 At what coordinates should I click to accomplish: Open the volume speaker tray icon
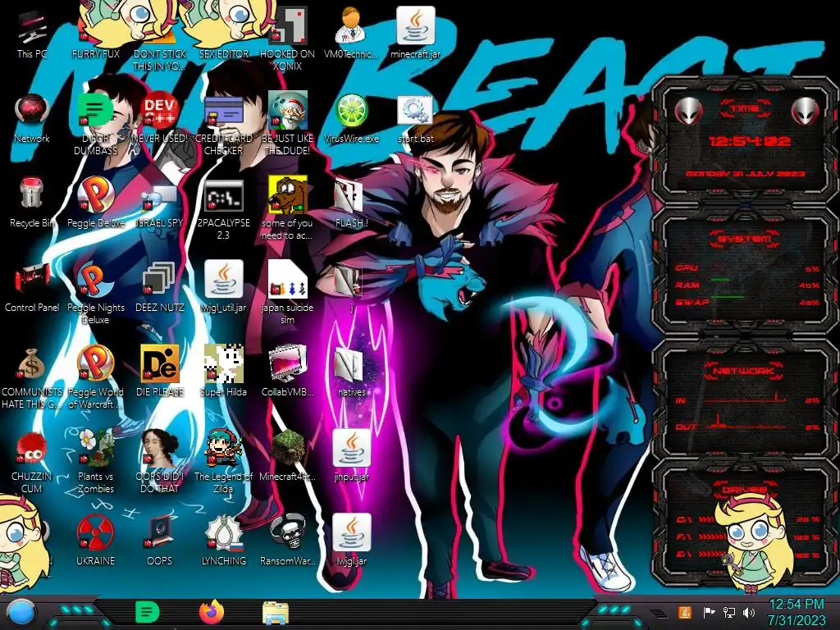pyautogui.click(x=749, y=612)
